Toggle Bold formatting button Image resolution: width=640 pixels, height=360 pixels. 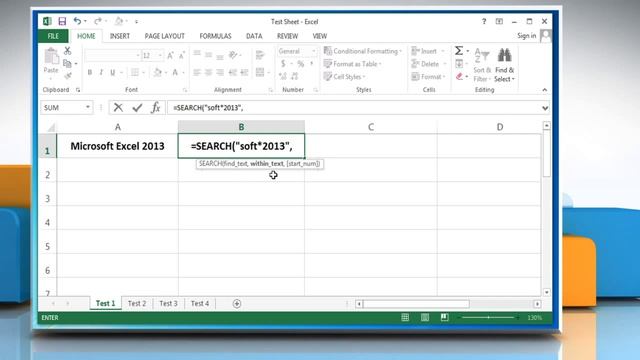click(90, 73)
